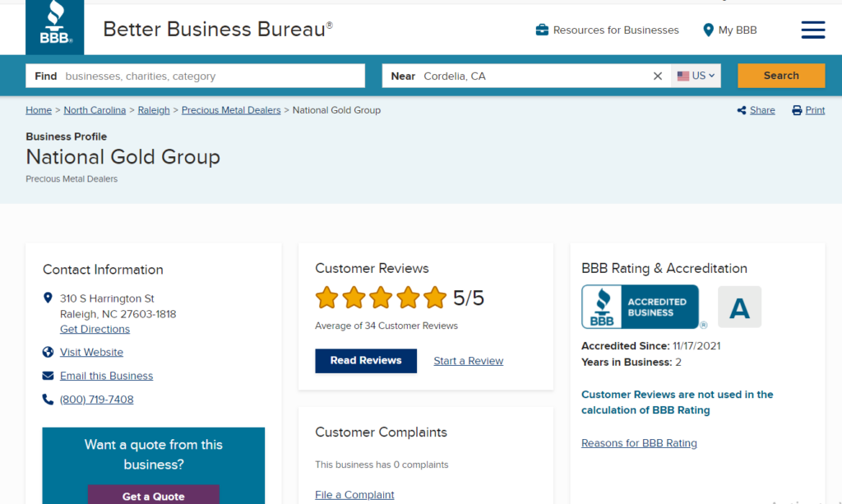842x504 pixels.
Task: Click the Better Business Bureau title text
Action: pyautogui.click(x=218, y=29)
